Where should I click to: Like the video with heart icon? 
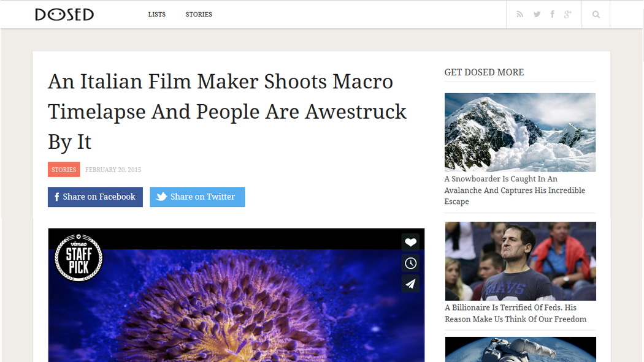(410, 243)
